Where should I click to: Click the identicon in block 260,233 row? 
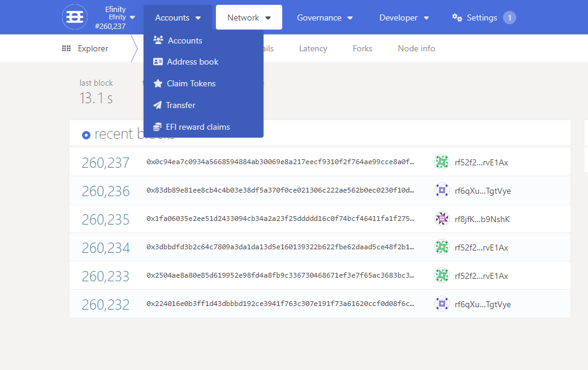click(441, 275)
